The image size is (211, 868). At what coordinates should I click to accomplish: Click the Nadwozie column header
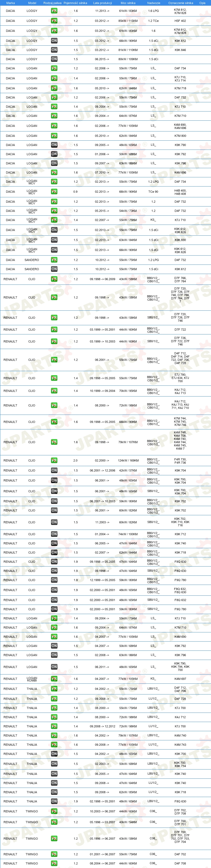click(x=154, y=3)
